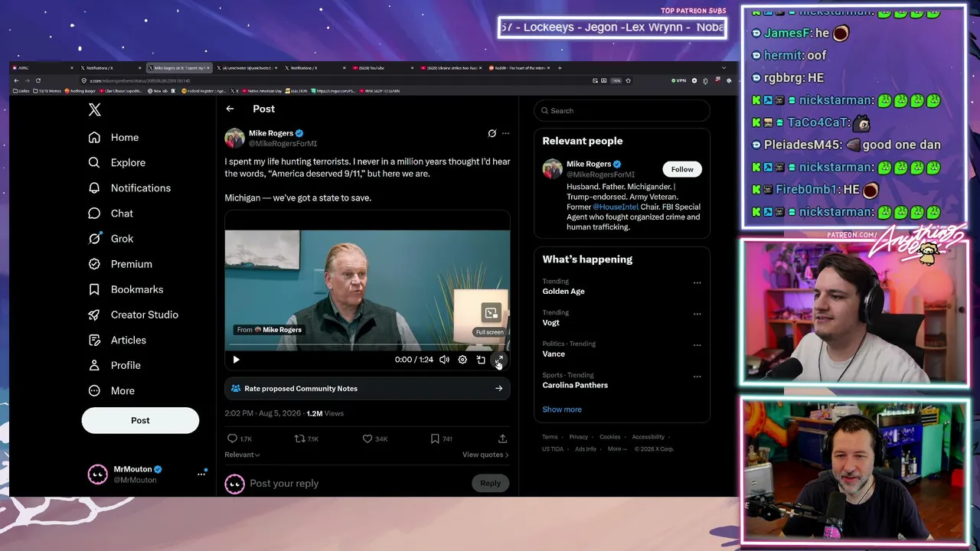Click the Reply button
The image size is (980, 551).
(490, 484)
